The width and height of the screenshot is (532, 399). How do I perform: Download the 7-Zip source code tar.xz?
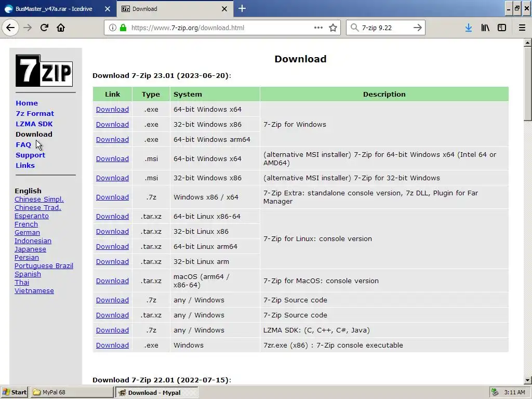[112, 315]
